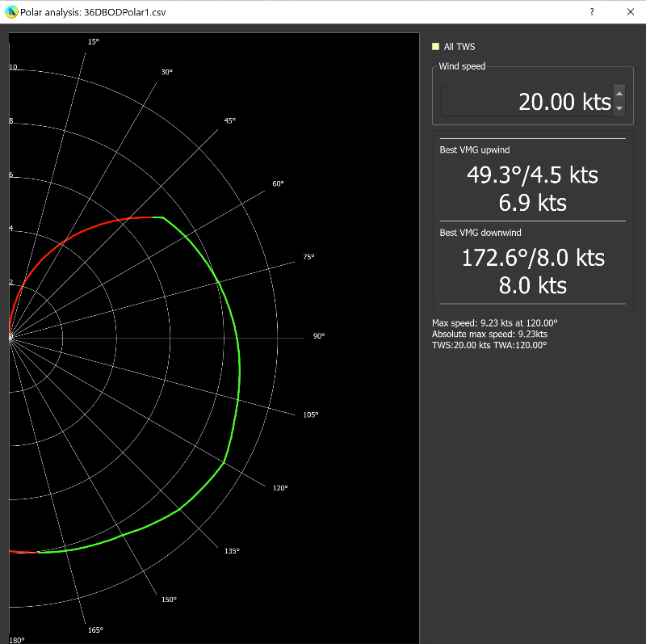The width and height of the screenshot is (646, 644).
Task: Click the window title Polar analysis: 36DBODPolar1.csv
Action: pos(93,12)
